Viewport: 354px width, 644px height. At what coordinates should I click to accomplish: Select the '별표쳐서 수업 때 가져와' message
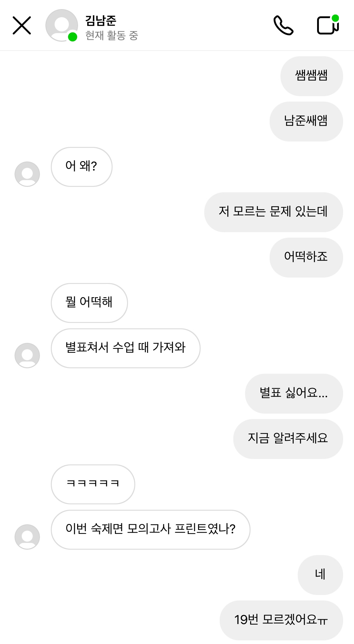tap(125, 348)
